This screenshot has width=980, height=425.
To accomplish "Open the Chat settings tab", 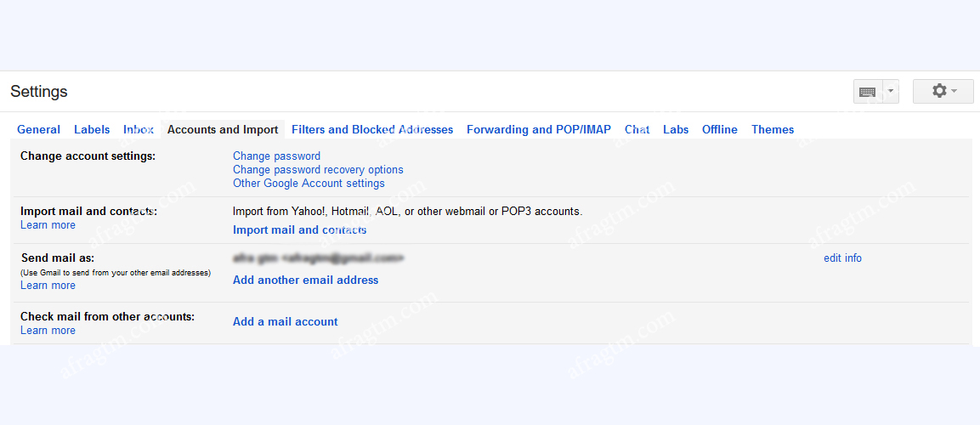I will (637, 129).
